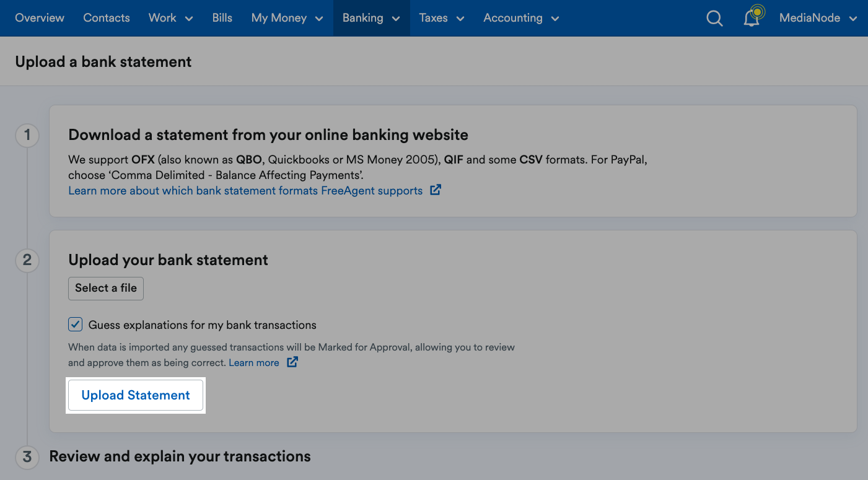
Task: Open the notifications bell icon
Action: (752, 17)
